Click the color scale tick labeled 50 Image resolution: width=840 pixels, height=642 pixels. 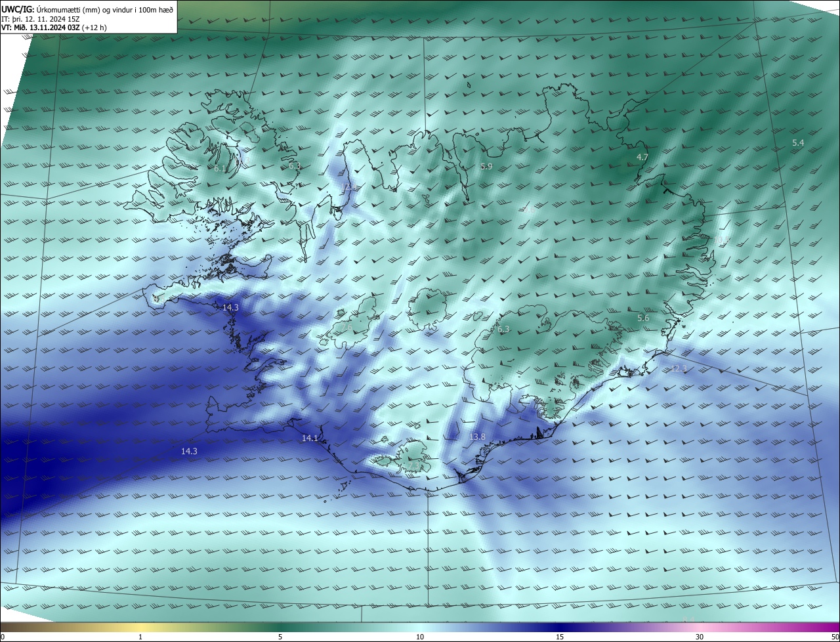tap(835, 637)
